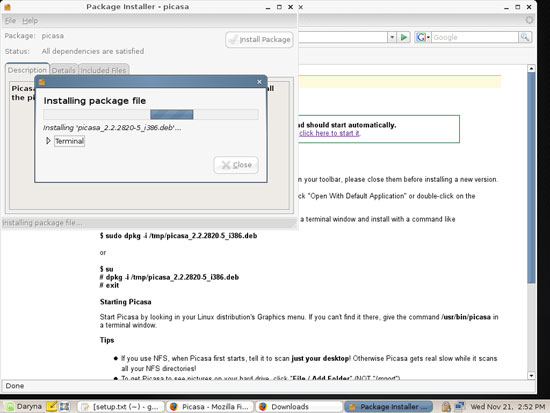Click the green Go arrow in Firefox

(404, 37)
